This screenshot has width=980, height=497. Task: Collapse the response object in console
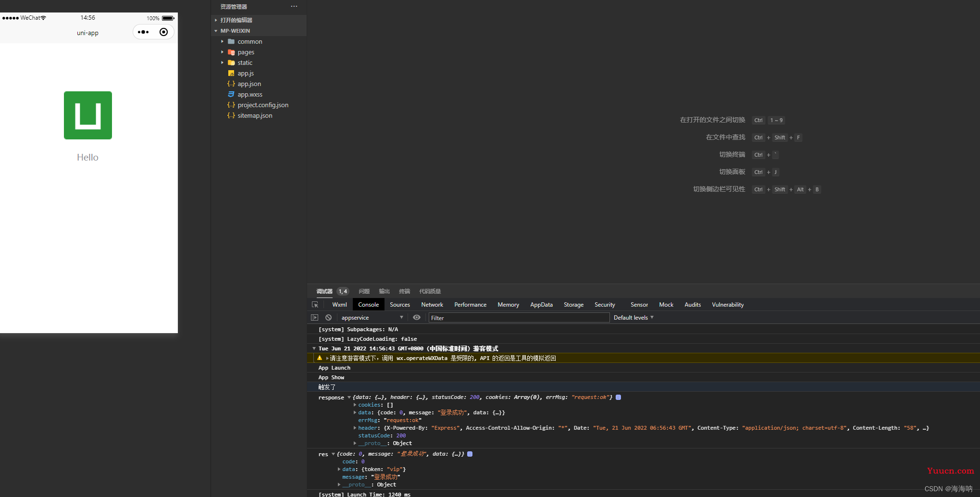click(349, 398)
